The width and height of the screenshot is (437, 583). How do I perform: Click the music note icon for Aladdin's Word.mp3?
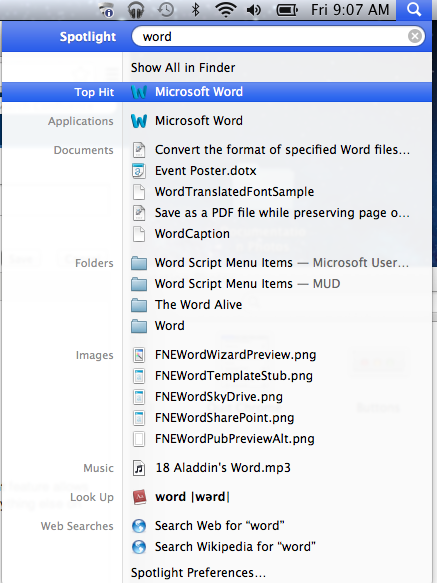pyautogui.click(x=139, y=468)
